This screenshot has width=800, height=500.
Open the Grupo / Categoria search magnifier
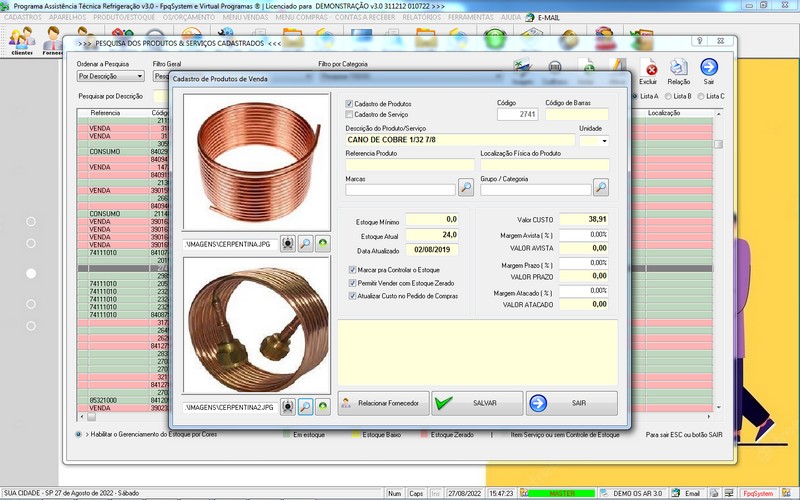pyautogui.click(x=600, y=187)
